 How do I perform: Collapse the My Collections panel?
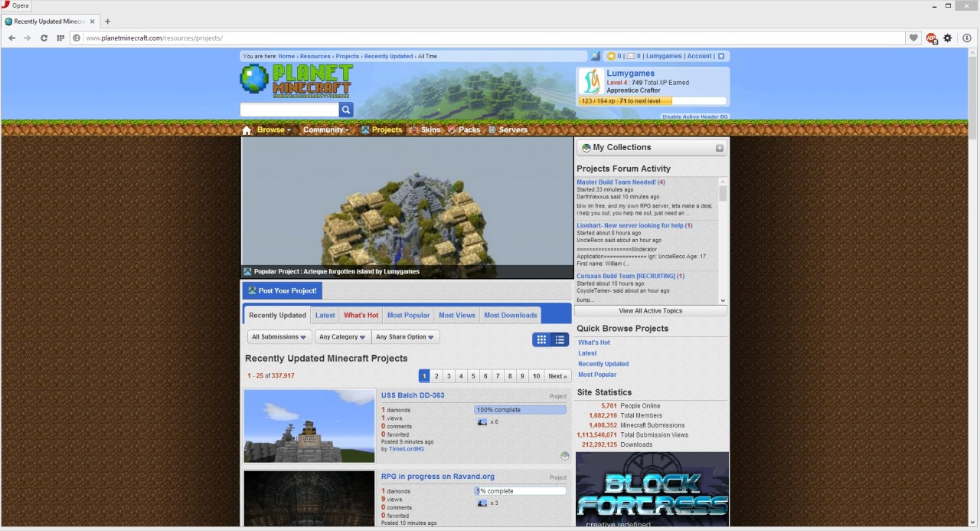718,147
